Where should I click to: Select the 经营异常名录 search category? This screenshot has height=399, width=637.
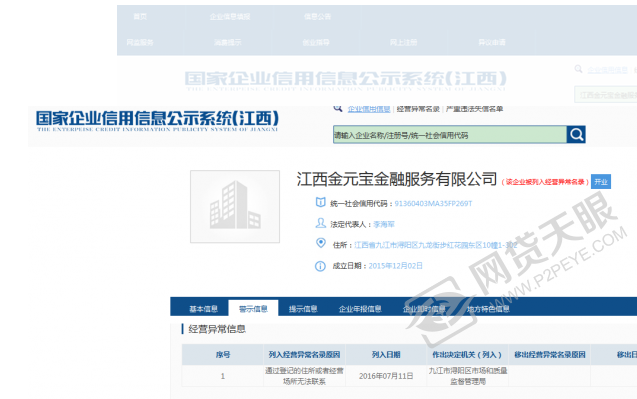tap(418, 109)
